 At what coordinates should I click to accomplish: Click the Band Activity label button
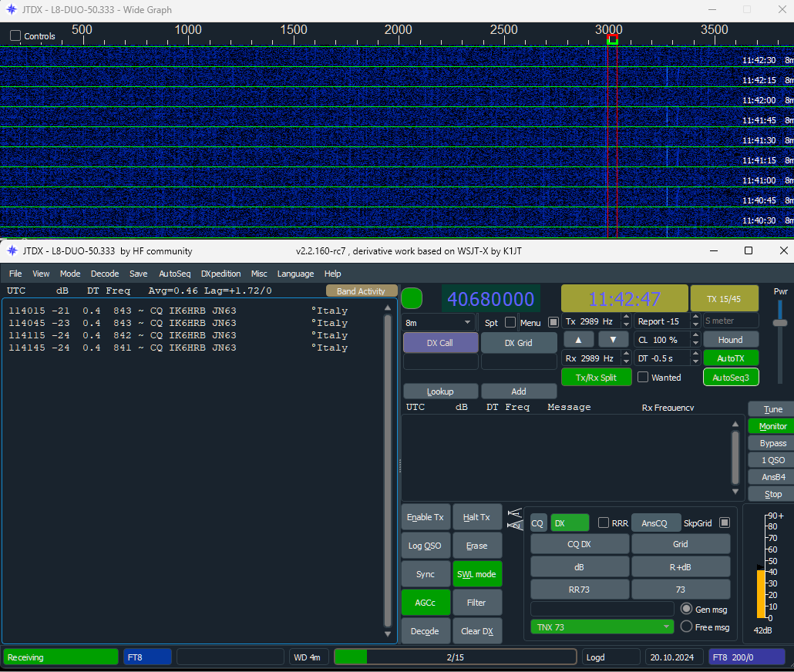click(x=361, y=291)
